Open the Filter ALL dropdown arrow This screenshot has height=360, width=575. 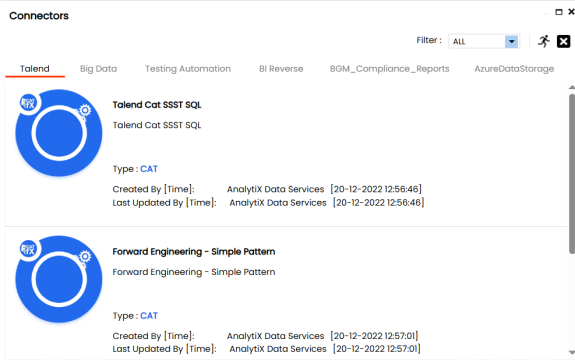pyautogui.click(x=511, y=41)
